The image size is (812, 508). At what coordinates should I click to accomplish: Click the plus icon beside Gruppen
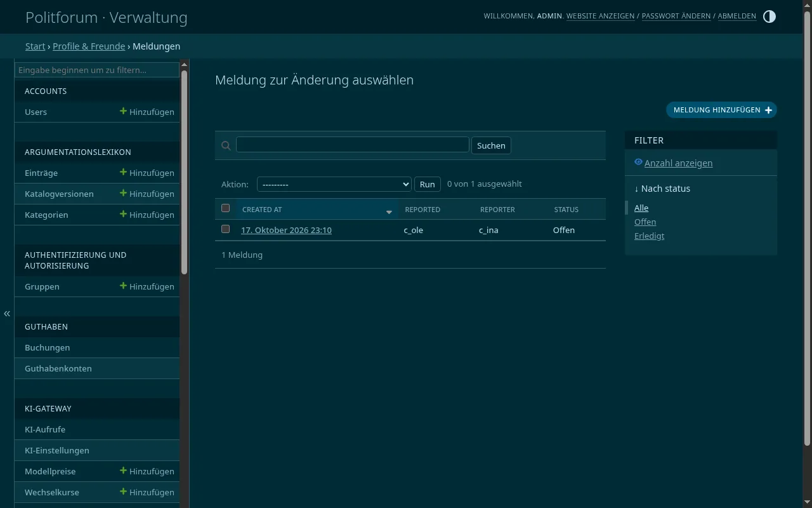point(123,286)
